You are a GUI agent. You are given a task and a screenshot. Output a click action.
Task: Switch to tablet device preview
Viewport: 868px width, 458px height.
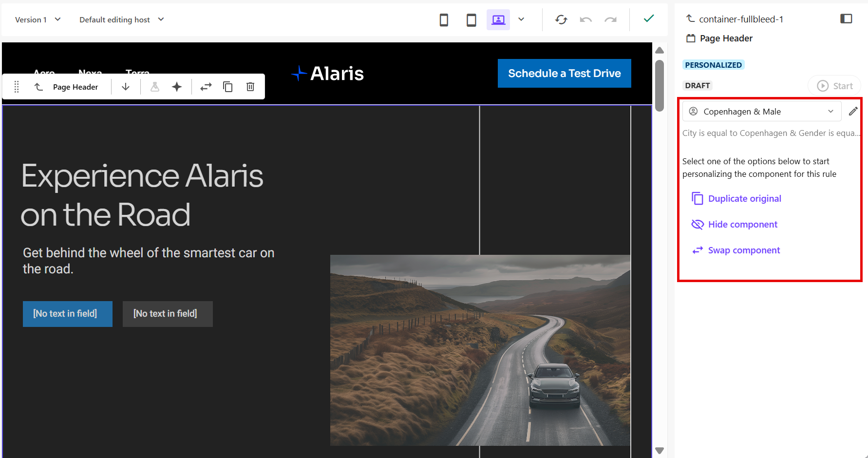pyautogui.click(x=471, y=20)
